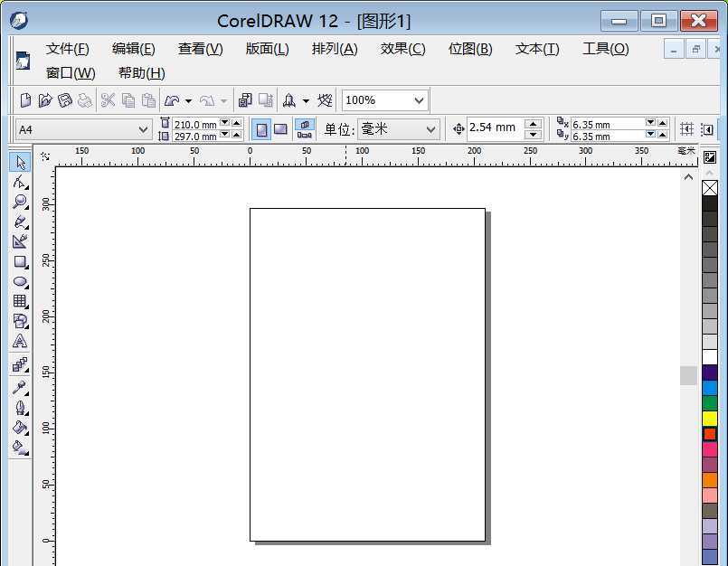The image size is (728, 566).
Task: Open the 排列 (Arrange) menu
Action: [x=334, y=49]
